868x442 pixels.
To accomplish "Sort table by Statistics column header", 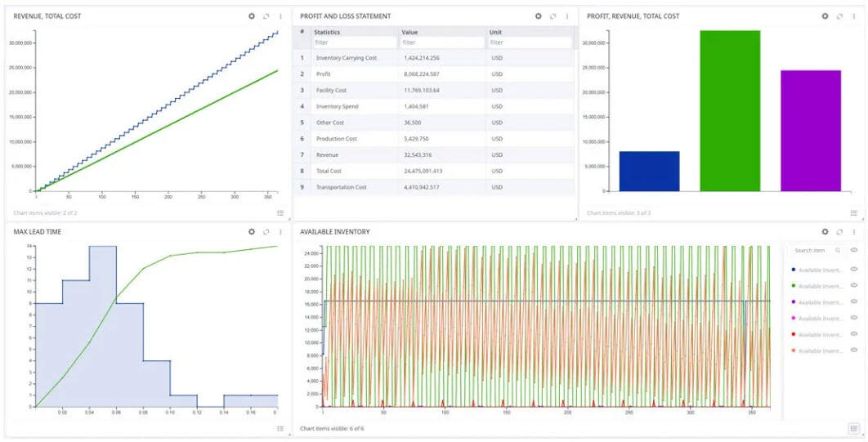I will tap(328, 32).
